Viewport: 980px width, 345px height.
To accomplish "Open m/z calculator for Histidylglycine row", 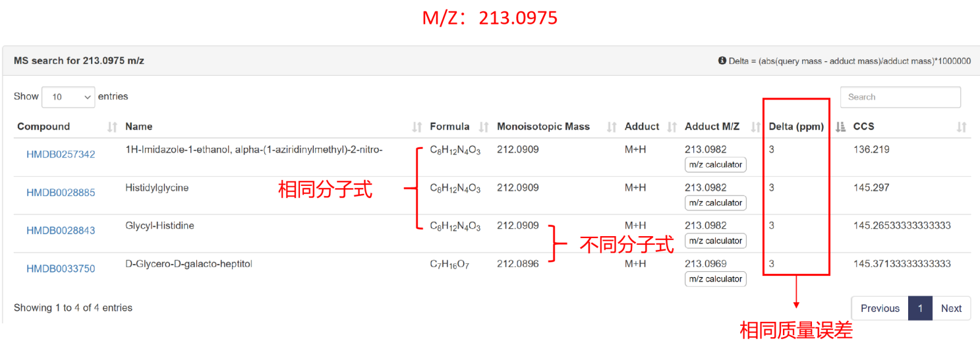I will (716, 203).
